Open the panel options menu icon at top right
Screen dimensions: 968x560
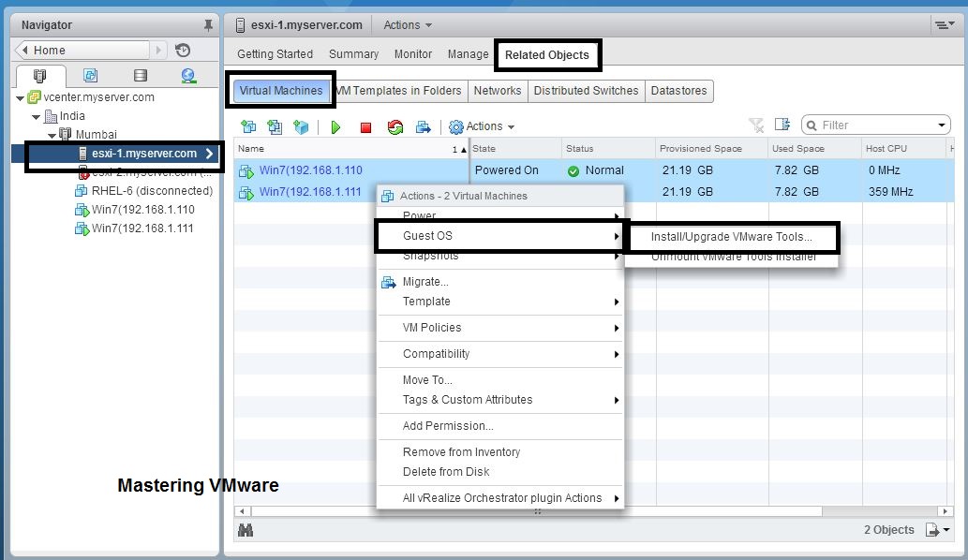tap(944, 25)
